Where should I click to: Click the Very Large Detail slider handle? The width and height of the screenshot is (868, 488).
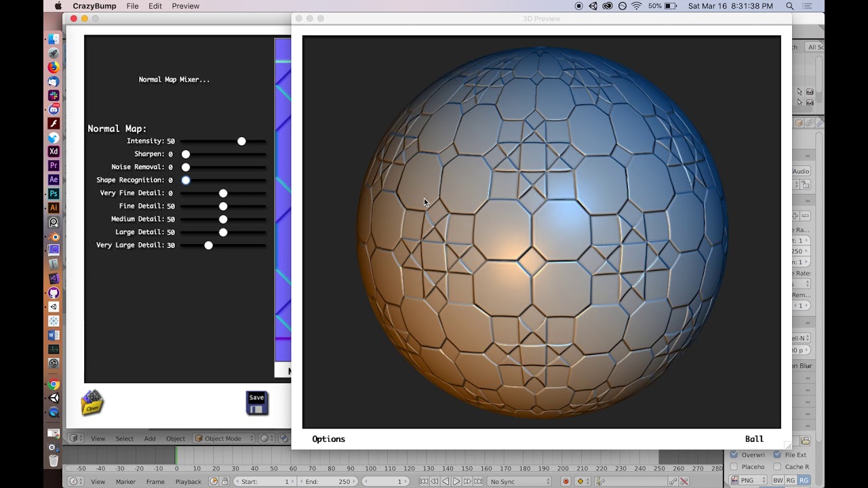[208, 245]
